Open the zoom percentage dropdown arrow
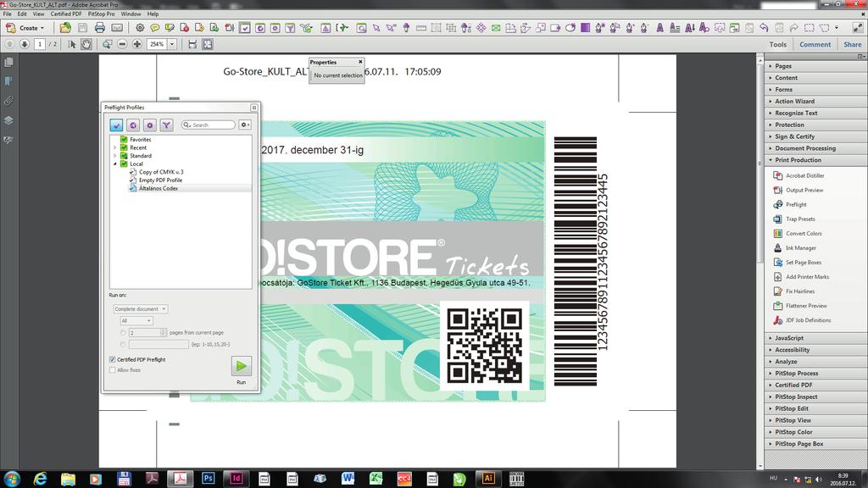The width and height of the screenshot is (868, 488). (172, 44)
